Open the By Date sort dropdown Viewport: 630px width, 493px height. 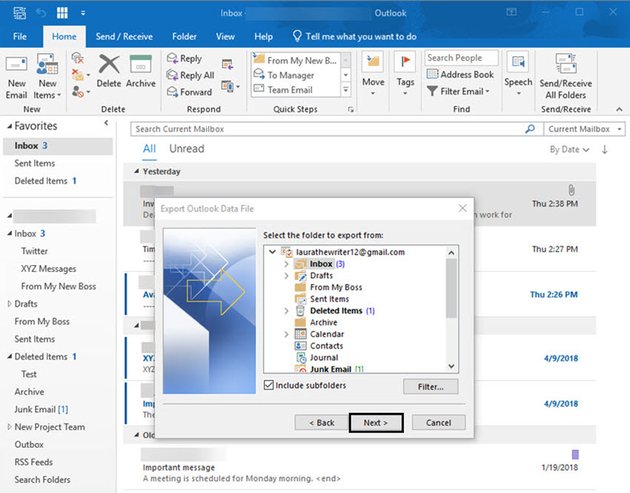(x=569, y=149)
